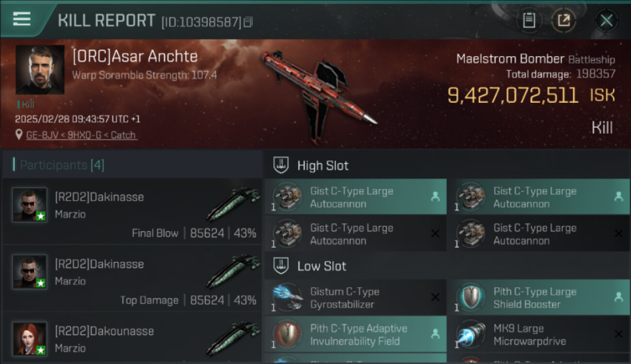631x364 pixels.
Task: Copy the kill report ID
Action: point(248,22)
